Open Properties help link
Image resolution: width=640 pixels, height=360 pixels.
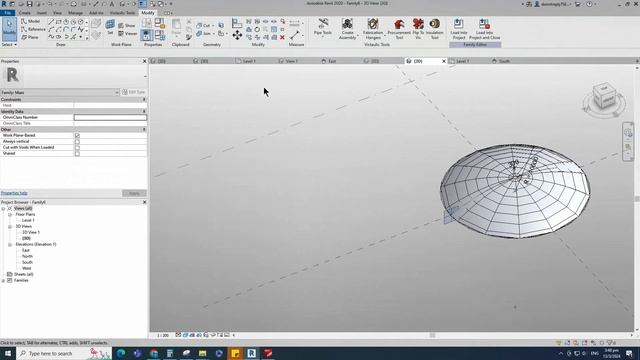click(x=14, y=193)
